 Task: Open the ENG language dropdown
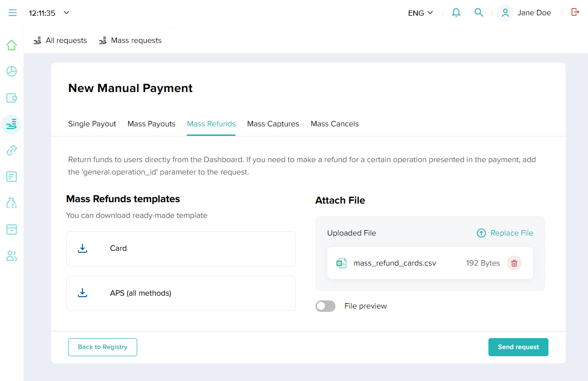click(x=420, y=13)
